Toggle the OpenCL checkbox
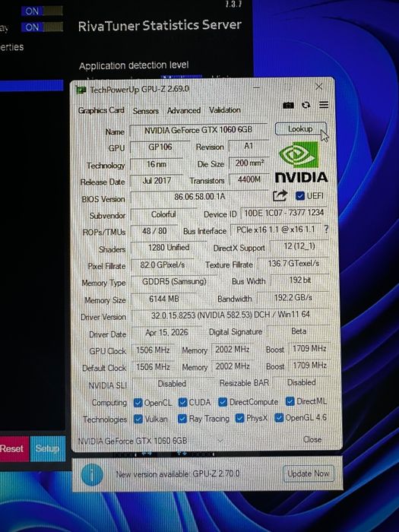This screenshot has width=399, height=532. [x=138, y=403]
